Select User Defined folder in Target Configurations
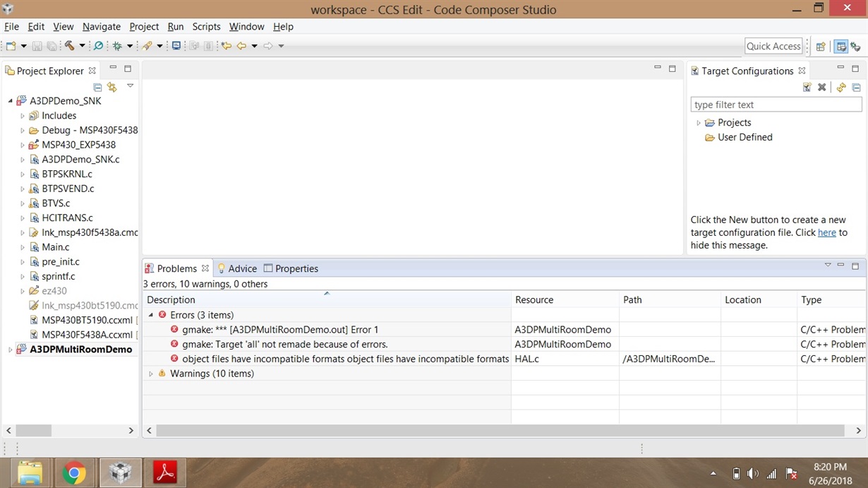This screenshot has width=868, height=488. (x=739, y=137)
